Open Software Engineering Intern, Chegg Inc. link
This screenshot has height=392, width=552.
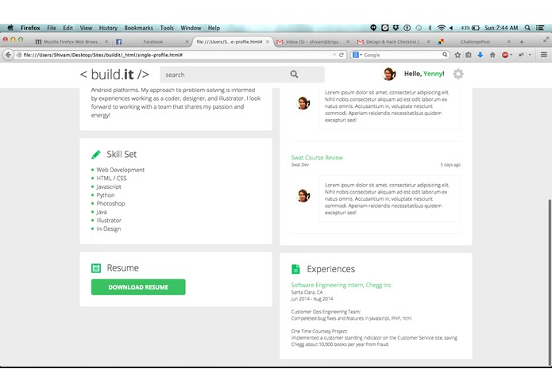coord(342,285)
